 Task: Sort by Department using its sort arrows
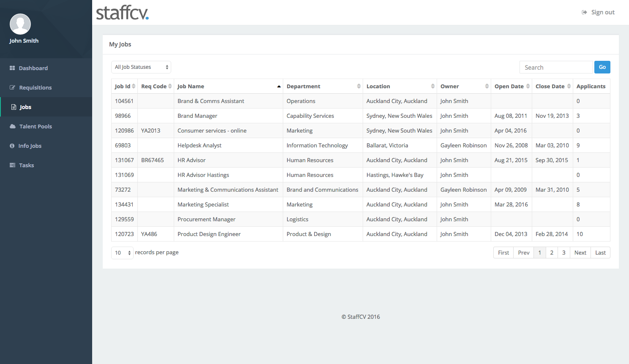359,86
